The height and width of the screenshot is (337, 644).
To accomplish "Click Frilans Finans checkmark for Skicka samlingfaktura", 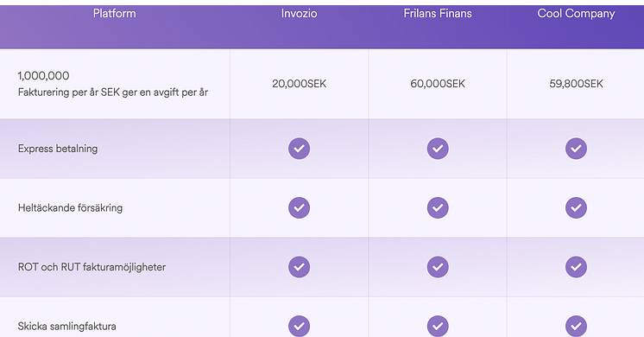I will pyautogui.click(x=438, y=326).
